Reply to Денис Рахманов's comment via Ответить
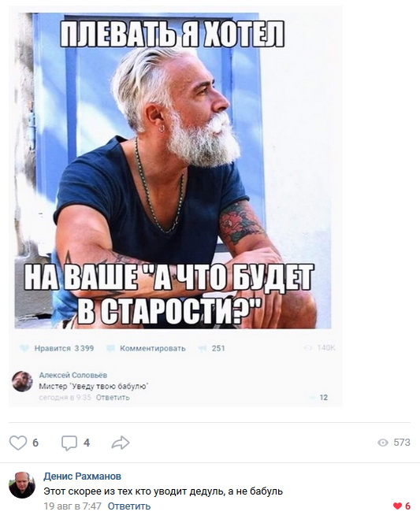Viewport: 420px width, 519px height. tap(129, 506)
